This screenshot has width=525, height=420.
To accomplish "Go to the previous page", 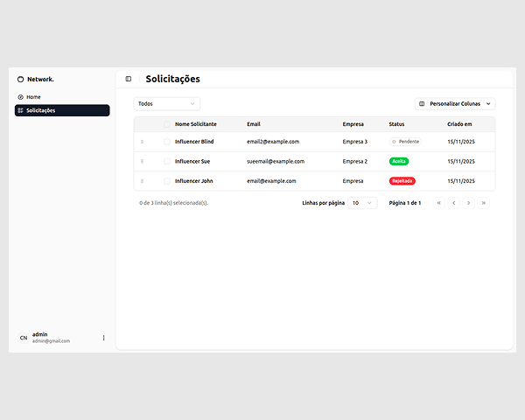I will tap(453, 203).
